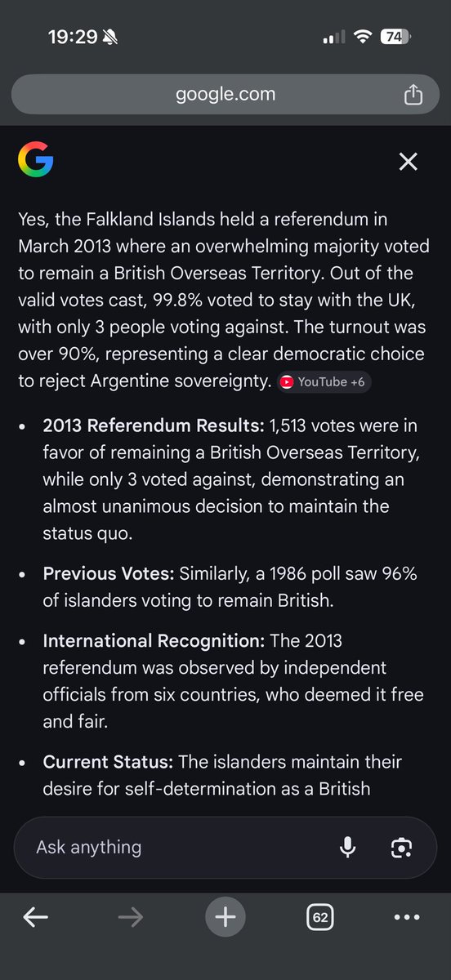Tap the battery indicator in status bar
451x980 pixels.
[x=395, y=37]
